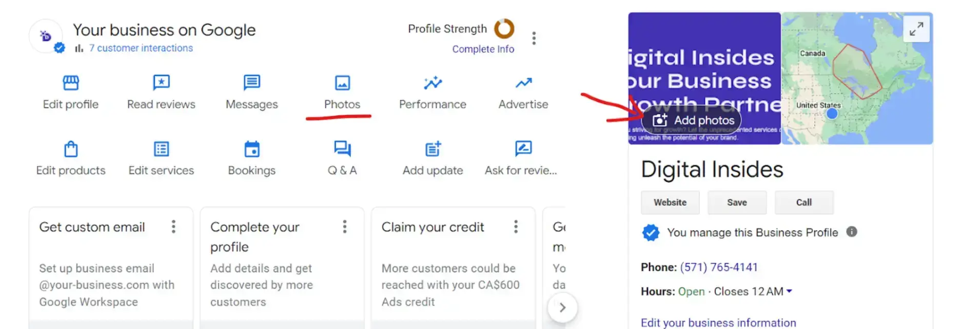Click the Add photos button
The width and height of the screenshot is (980, 329).
692,120
